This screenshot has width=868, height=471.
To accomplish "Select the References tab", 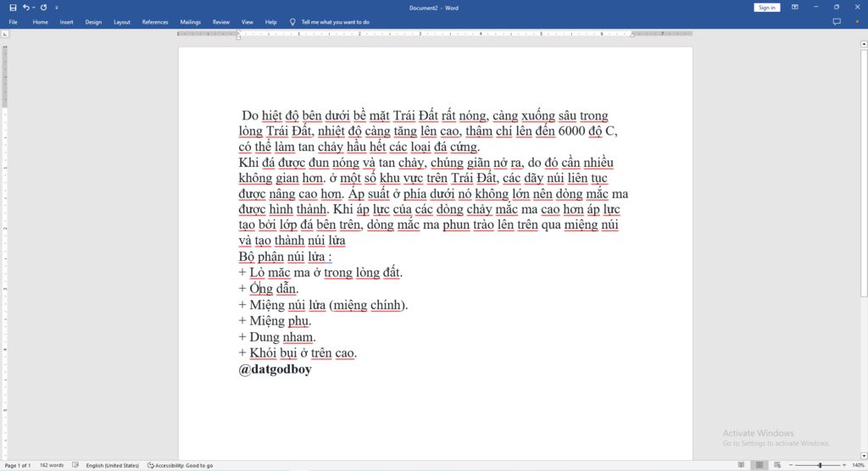I will [155, 22].
